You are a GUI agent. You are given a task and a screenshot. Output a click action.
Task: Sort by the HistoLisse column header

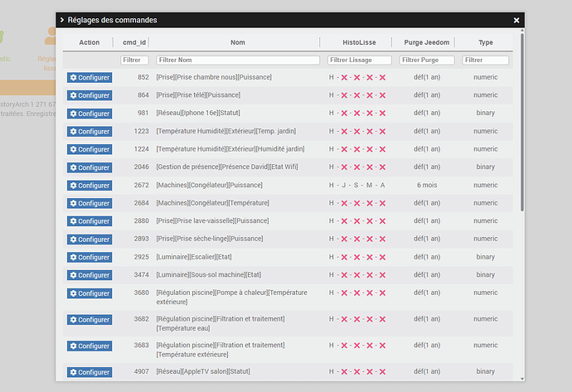359,42
